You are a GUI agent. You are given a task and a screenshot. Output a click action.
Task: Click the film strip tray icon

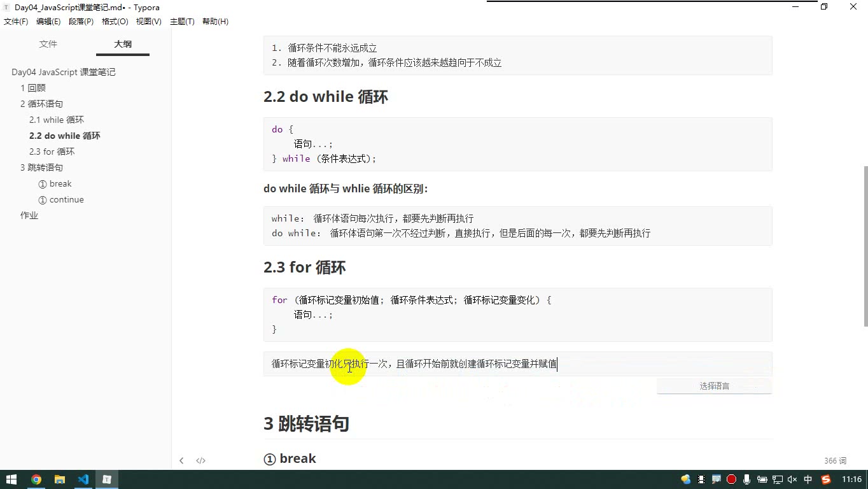[701, 479]
